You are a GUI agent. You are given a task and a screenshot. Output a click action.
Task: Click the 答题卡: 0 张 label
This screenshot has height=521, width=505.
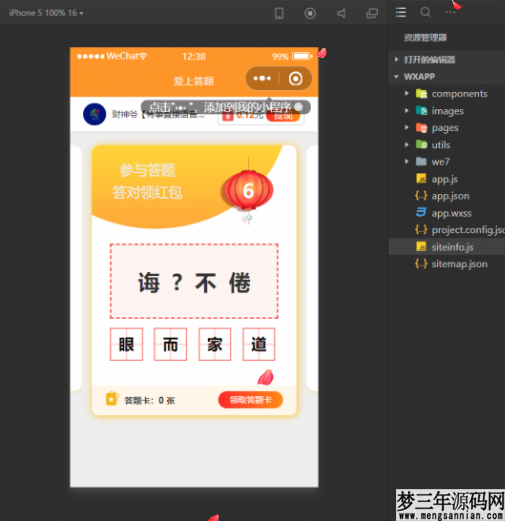coord(150,400)
